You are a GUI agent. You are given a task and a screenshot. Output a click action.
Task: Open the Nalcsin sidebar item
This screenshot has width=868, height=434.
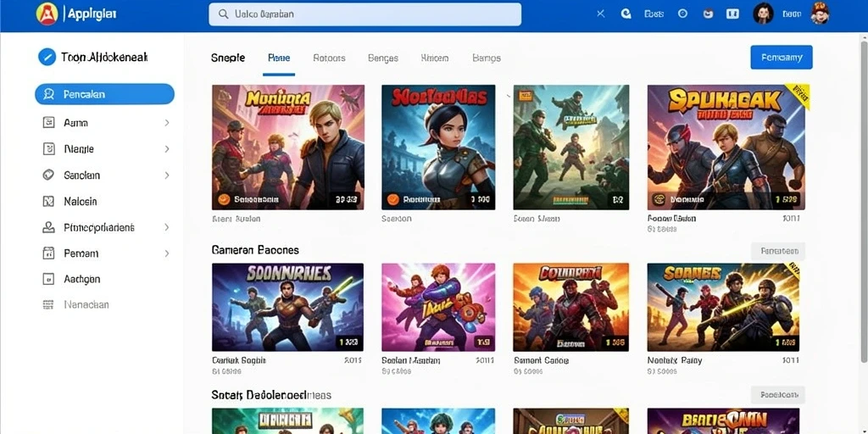[x=81, y=202]
